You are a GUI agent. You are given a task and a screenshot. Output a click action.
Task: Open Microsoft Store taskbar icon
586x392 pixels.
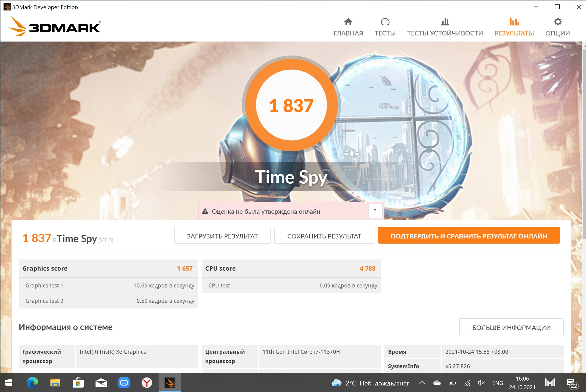[x=78, y=383]
